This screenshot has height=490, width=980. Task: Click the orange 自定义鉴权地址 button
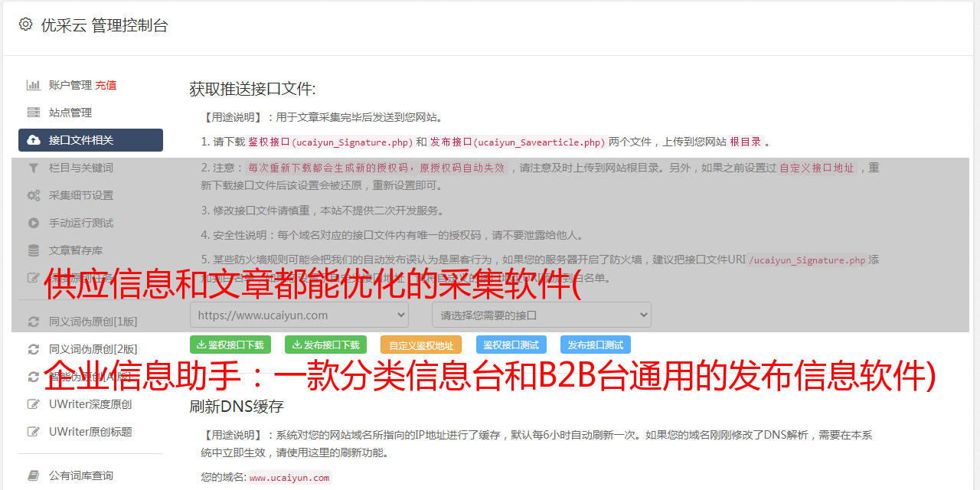coord(421,345)
